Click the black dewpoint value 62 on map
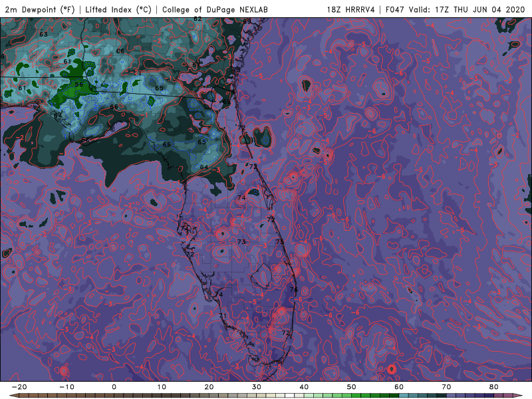The height and width of the screenshot is (399, 532). click(198, 19)
